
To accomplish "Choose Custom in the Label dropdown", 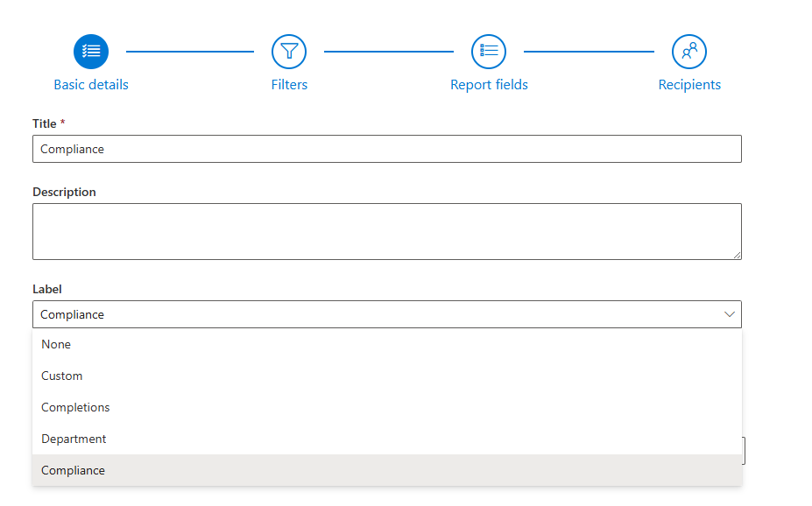I will pyautogui.click(x=62, y=376).
